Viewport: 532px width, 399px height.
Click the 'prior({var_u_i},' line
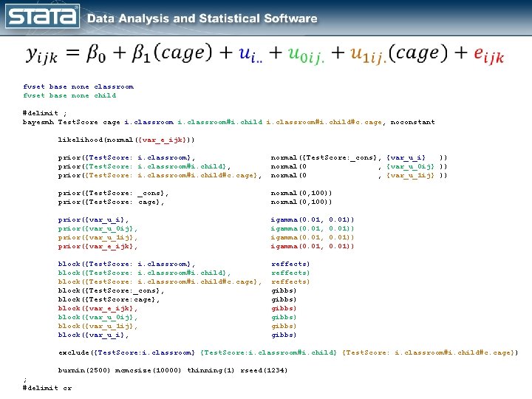[93, 219]
